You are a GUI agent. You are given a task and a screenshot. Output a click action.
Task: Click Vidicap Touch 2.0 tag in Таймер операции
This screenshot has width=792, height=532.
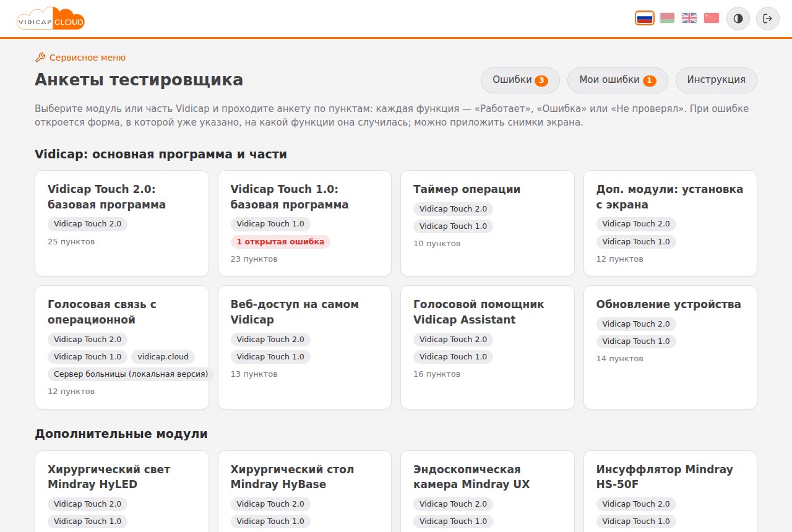click(453, 209)
